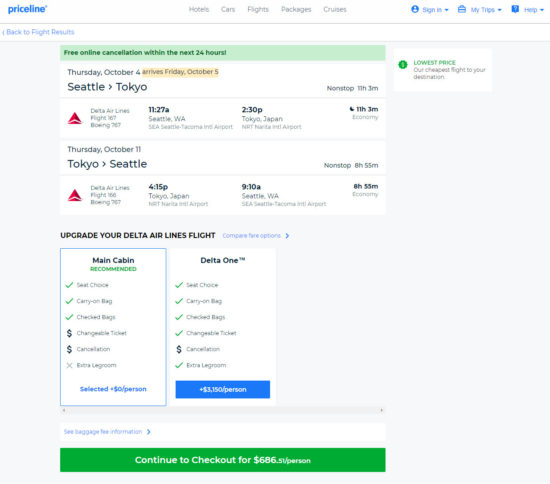Click Main Cabin Changeable Ticket dollar icon
Screen dimensions: 550x484
point(69,333)
